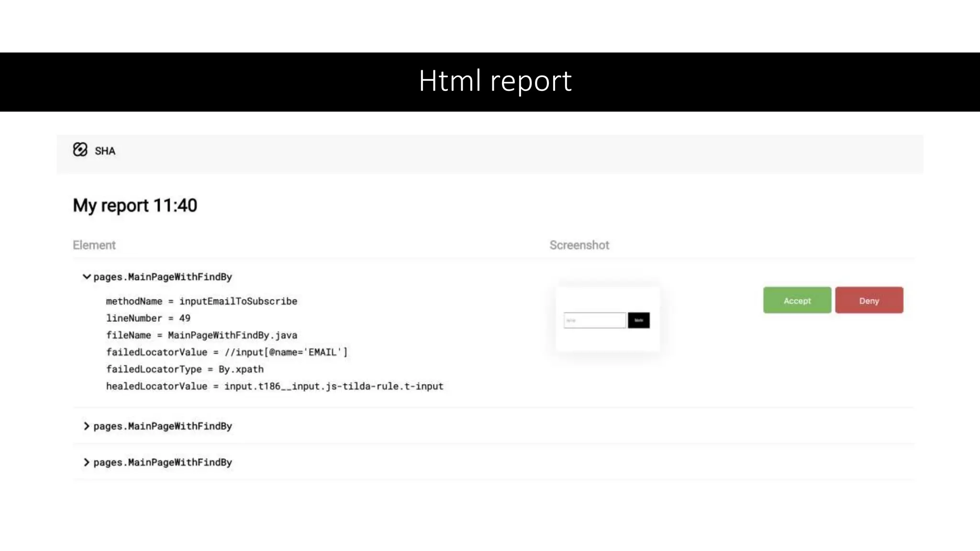Image resolution: width=980 pixels, height=551 pixels.
Task: Click the 'Html report' slide title
Action: [495, 81]
